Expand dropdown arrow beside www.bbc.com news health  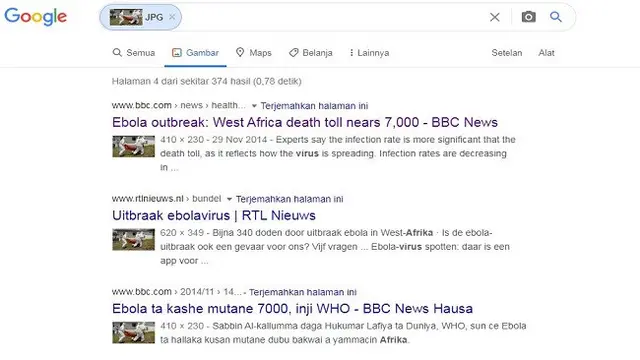254,106
